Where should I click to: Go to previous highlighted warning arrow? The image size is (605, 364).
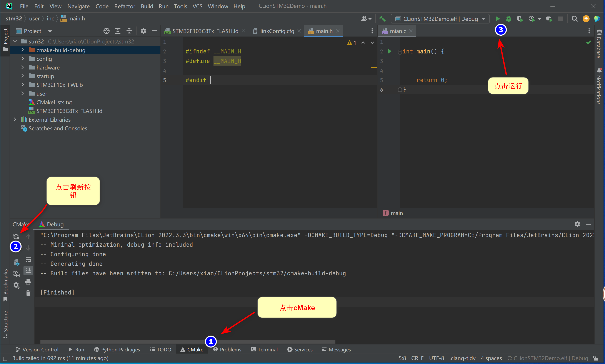tap(363, 43)
